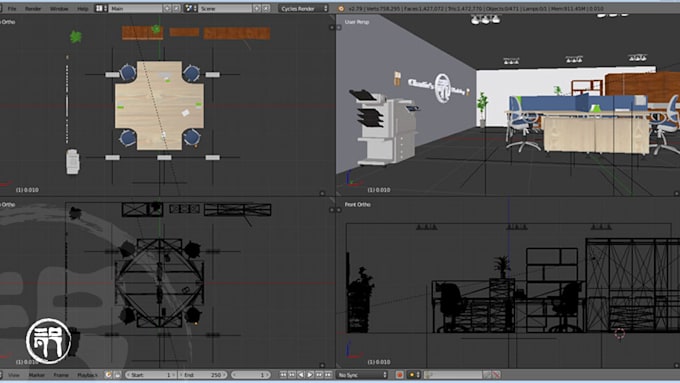Image resolution: width=680 pixels, height=383 pixels.
Task: Click the current frame number field
Action: (x=251, y=375)
